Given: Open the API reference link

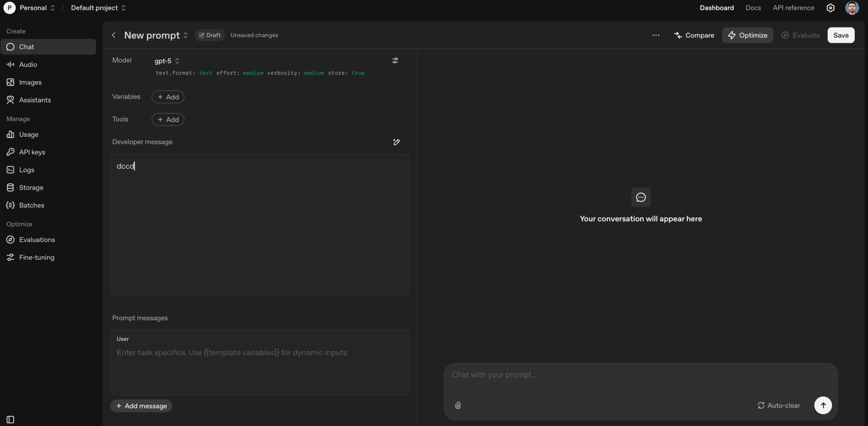Looking at the screenshot, I should 793,8.
